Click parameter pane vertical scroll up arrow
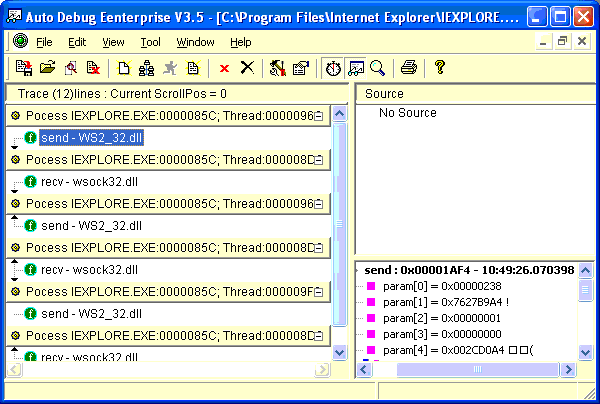The image size is (600, 404). pyautogui.click(x=585, y=270)
